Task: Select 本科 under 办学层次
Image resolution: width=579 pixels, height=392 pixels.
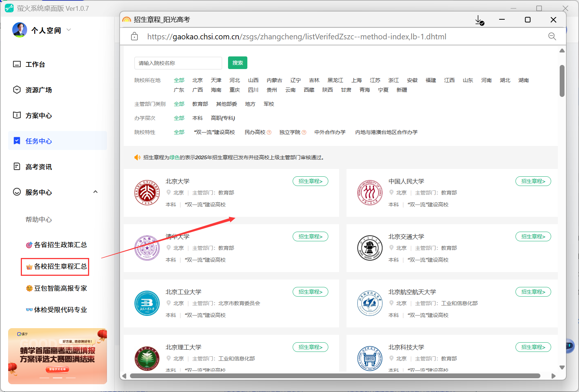Action: [x=198, y=118]
